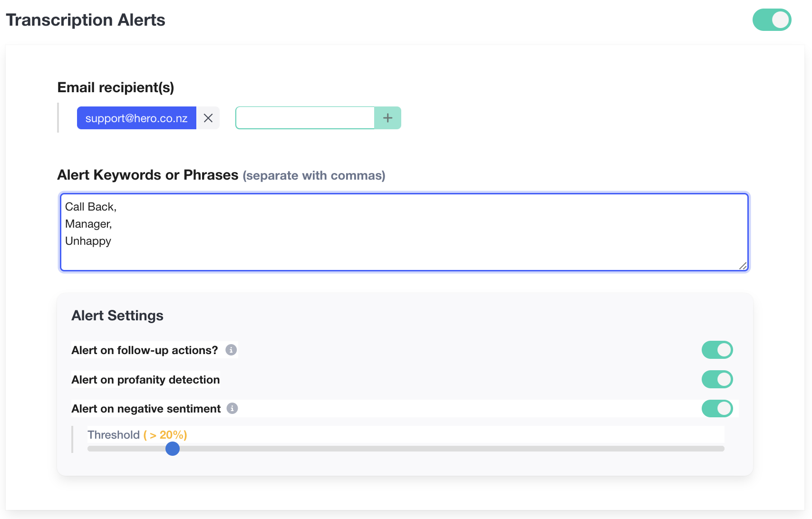
Task: Click the plus icon to add another email recipient
Action: click(x=387, y=117)
